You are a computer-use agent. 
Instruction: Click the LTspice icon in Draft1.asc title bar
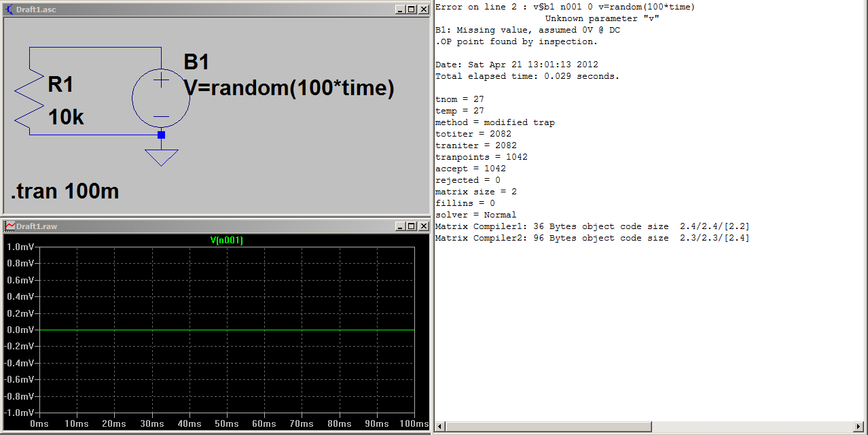(9, 10)
